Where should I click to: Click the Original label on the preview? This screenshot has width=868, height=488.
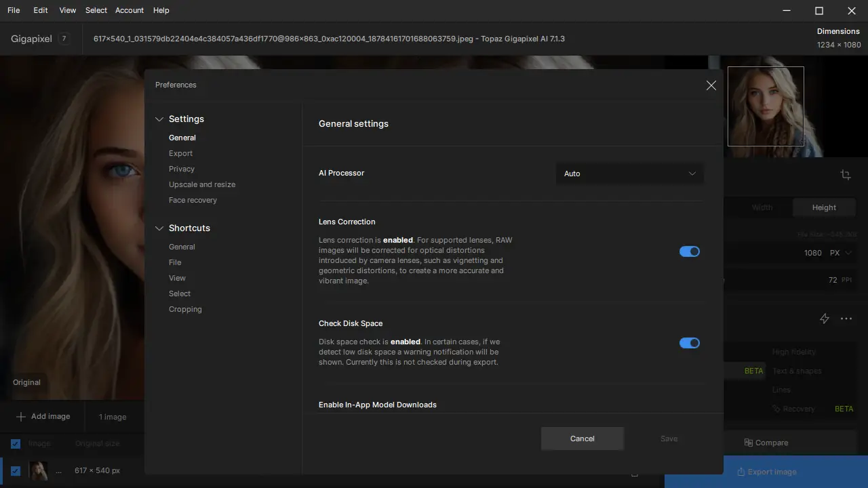pos(26,382)
